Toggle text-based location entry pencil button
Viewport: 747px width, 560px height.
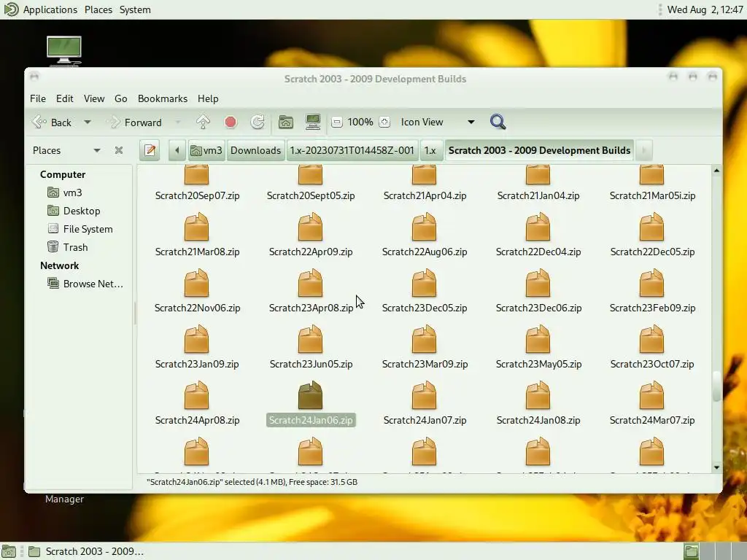(x=150, y=150)
